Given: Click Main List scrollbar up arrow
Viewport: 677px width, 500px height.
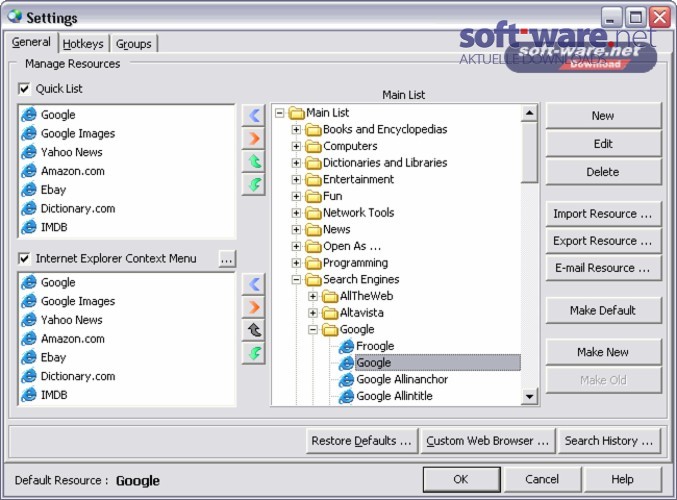Looking at the screenshot, I should [x=530, y=114].
